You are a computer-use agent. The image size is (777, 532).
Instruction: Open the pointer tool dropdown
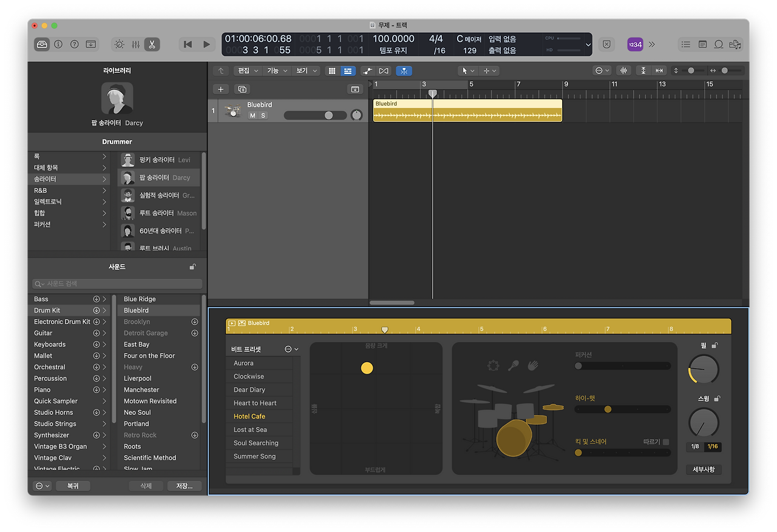click(468, 71)
